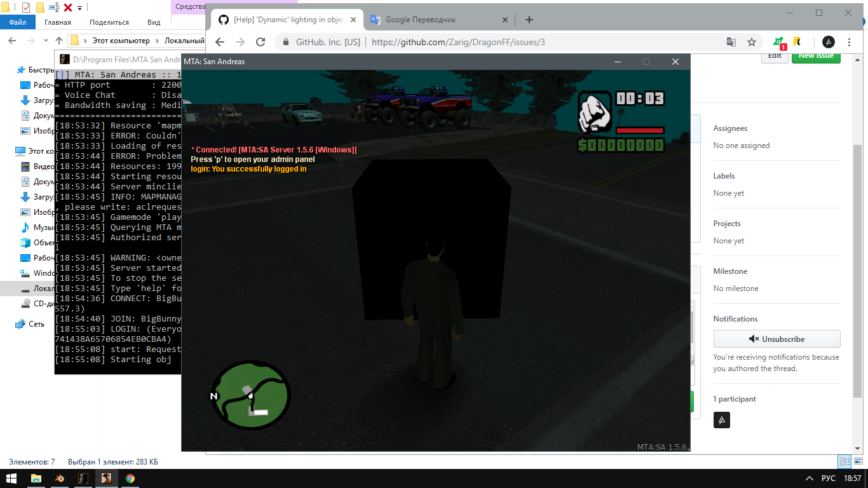Switch Explorer to details view

coord(844,461)
